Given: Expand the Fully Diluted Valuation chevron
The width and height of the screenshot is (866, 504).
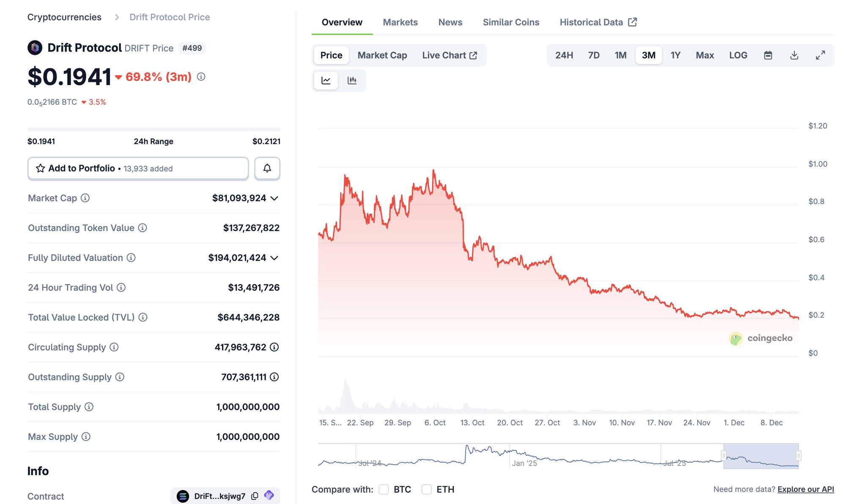Looking at the screenshot, I should click(274, 258).
